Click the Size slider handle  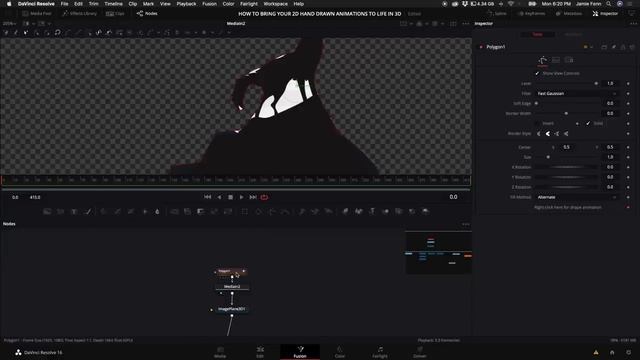548,157
